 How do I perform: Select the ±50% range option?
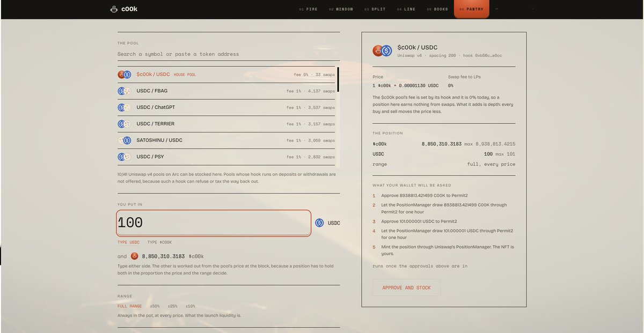point(155,306)
